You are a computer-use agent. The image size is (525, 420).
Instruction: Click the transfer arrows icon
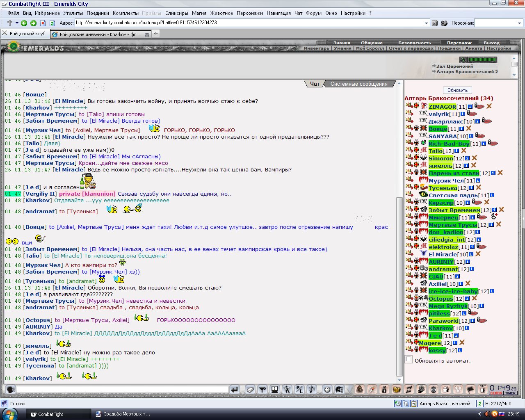click(409, 389)
